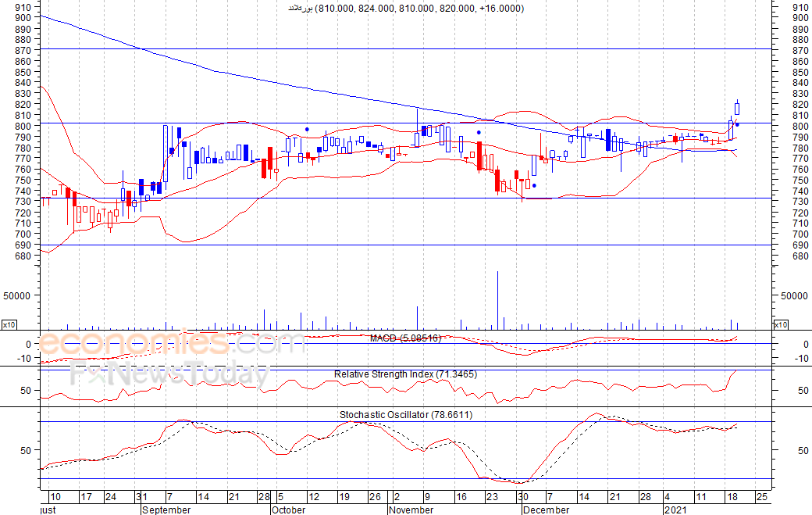Click date label 17 in August

[x=86, y=497]
